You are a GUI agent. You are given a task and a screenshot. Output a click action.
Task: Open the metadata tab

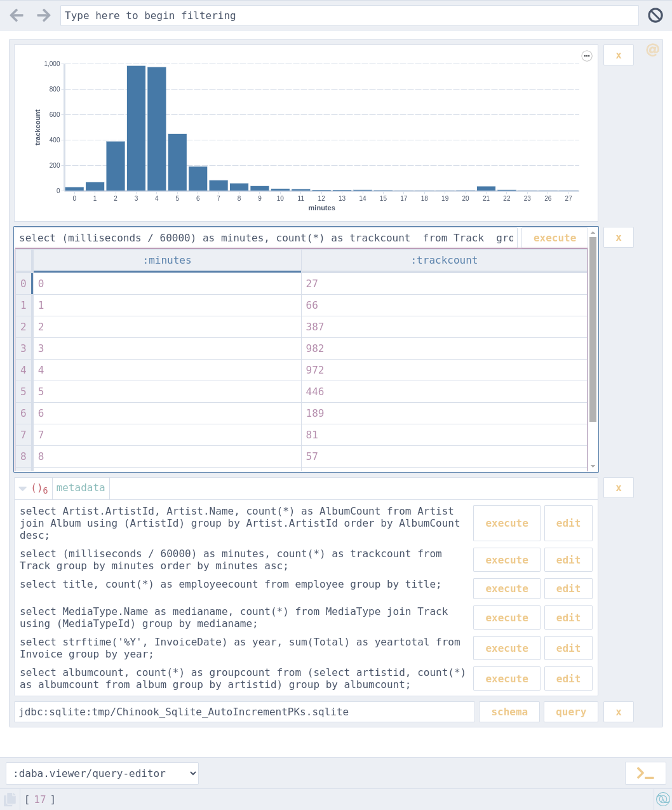pyautogui.click(x=81, y=488)
